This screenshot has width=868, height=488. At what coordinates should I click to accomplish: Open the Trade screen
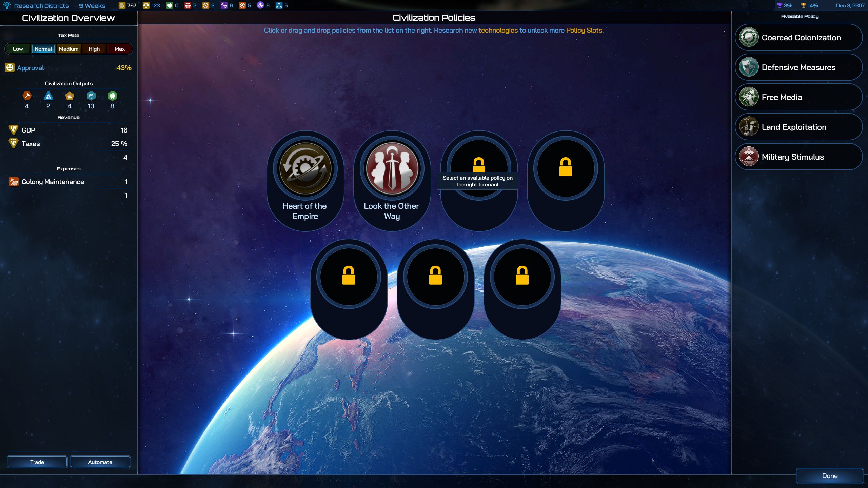pos(37,462)
